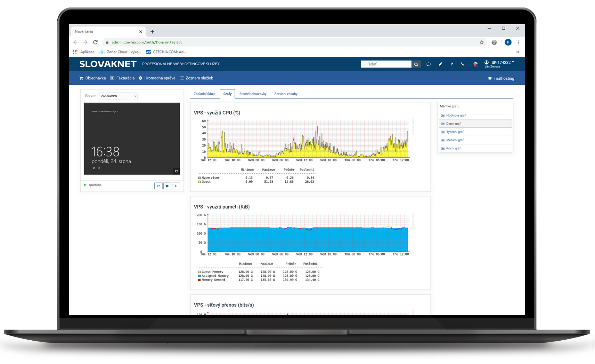Start the VPS with play button
The height and width of the screenshot is (364, 595).
(x=176, y=186)
